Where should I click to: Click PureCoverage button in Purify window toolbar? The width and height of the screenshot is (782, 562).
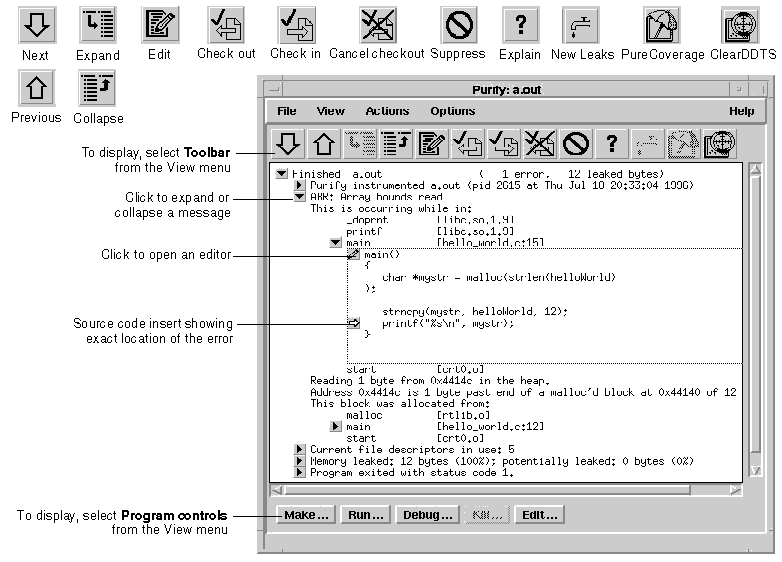(683, 144)
